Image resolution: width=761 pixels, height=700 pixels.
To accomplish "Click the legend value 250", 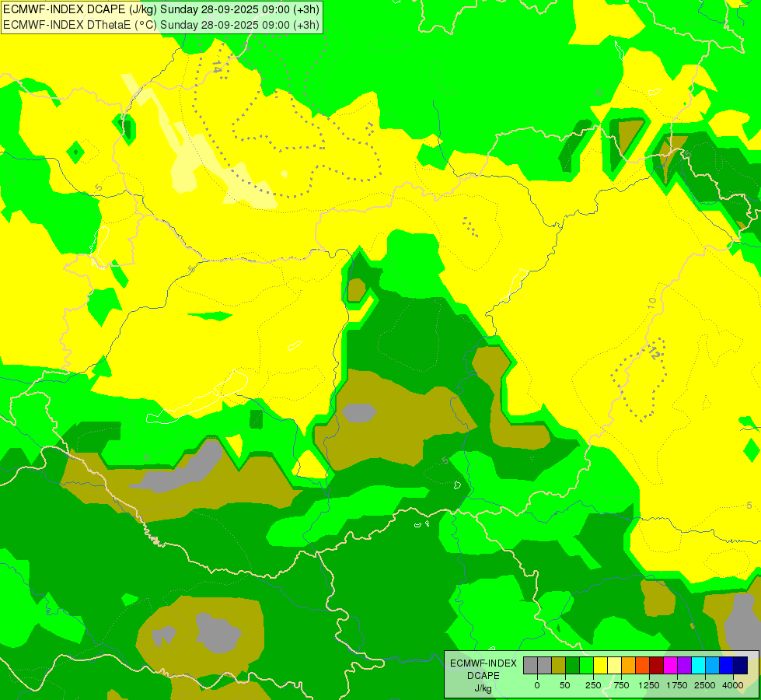I will coord(593,685).
